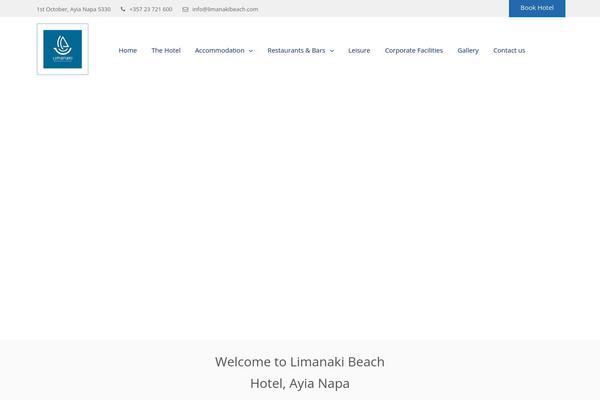Open the Restaurants & Bars menu
600x400 pixels.
point(296,50)
